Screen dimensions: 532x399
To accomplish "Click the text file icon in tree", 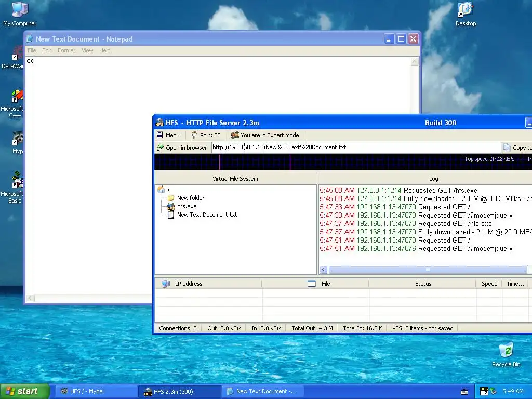I will tap(170, 215).
